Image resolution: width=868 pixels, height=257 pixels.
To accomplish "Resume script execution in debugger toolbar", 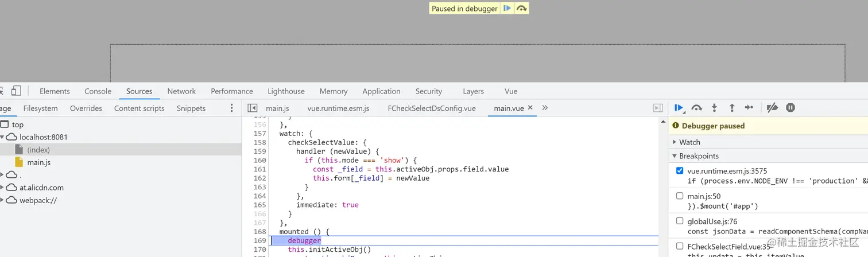I will [679, 108].
